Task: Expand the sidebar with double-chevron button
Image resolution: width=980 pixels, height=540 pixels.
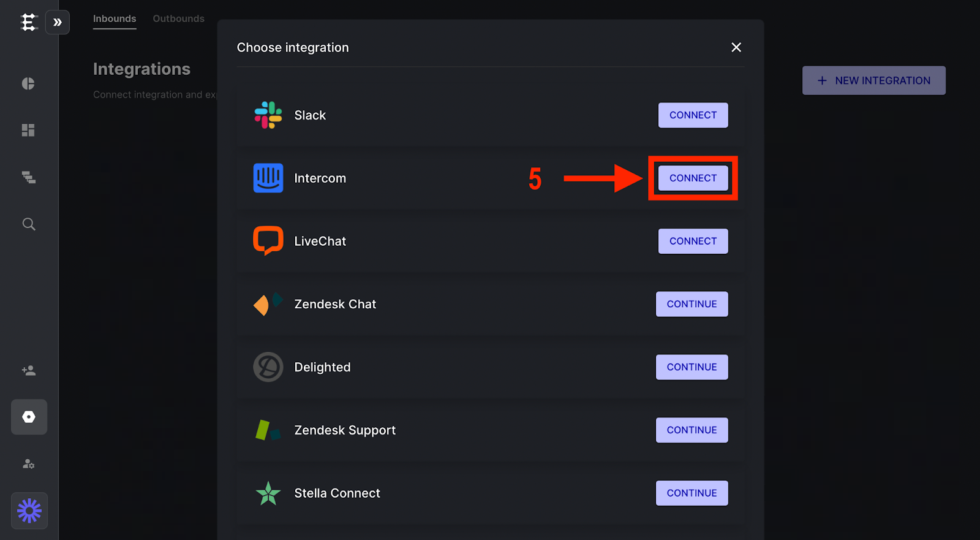Action: pos(58,23)
